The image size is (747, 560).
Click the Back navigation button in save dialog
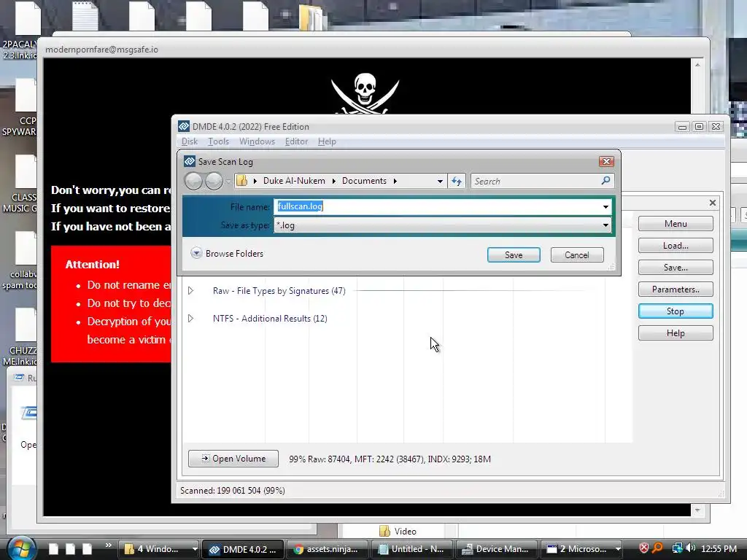(x=193, y=181)
